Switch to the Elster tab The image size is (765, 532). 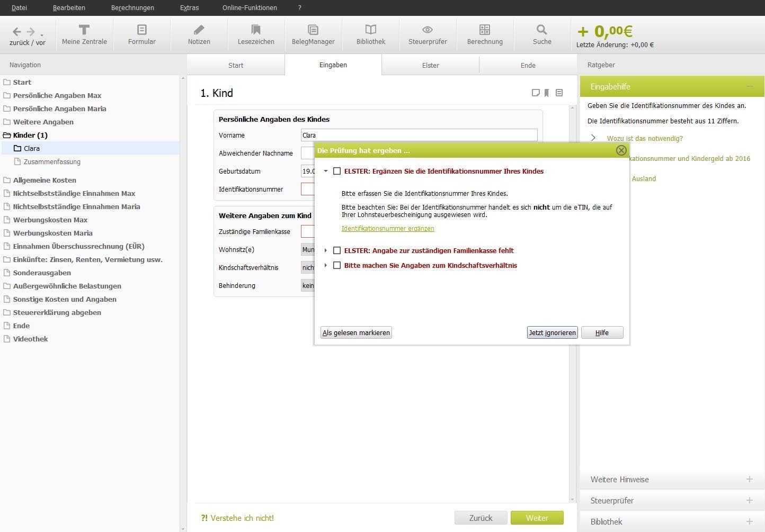click(x=431, y=65)
